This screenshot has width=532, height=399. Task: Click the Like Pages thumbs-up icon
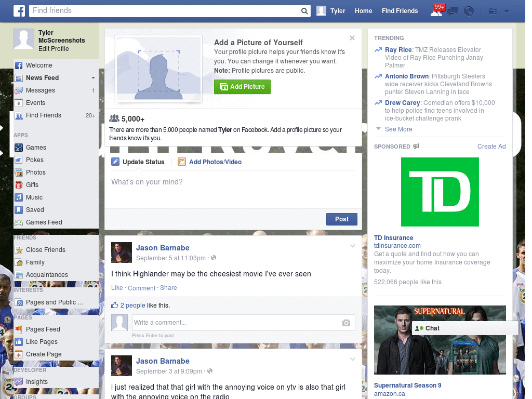19,342
